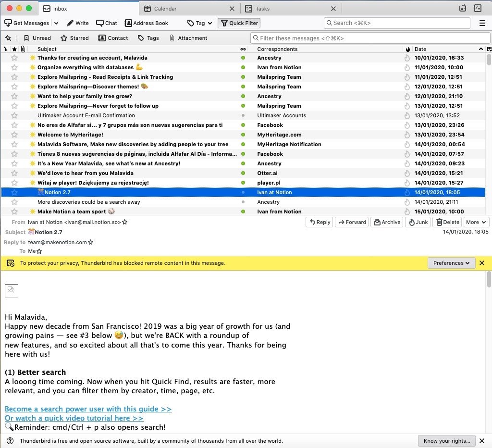Screen dimensions: 492x448
Task: Mark 'We'd love to hear from you Malavida' as read
Action: point(243,174)
